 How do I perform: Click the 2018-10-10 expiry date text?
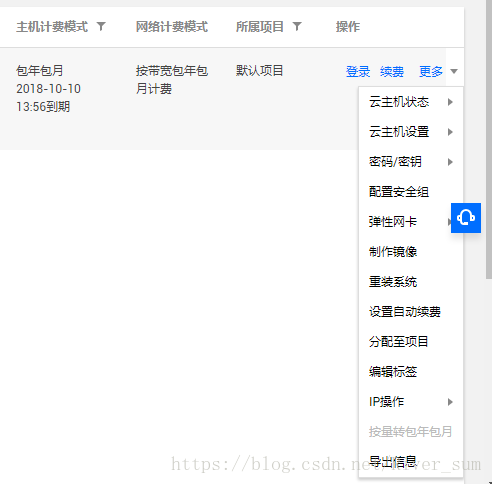click(48, 89)
